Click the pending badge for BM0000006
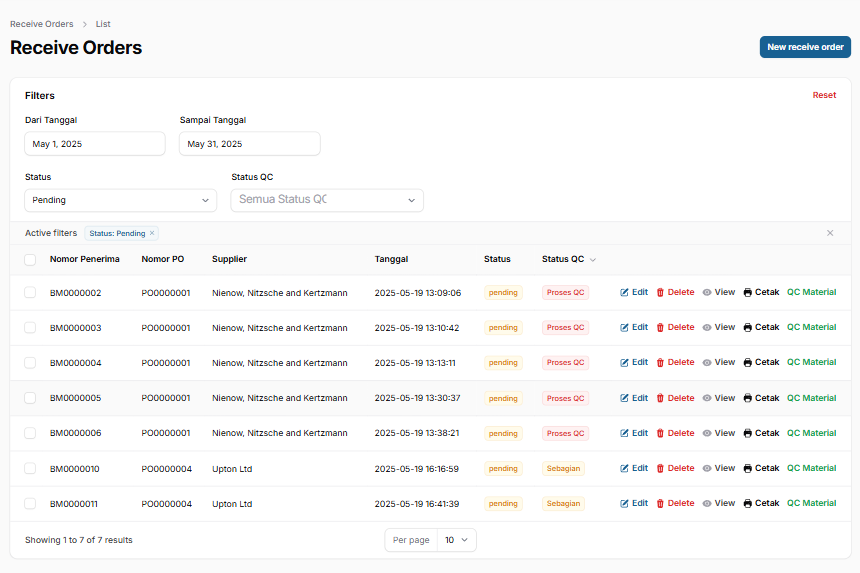This screenshot has width=860, height=573. (503, 433)
